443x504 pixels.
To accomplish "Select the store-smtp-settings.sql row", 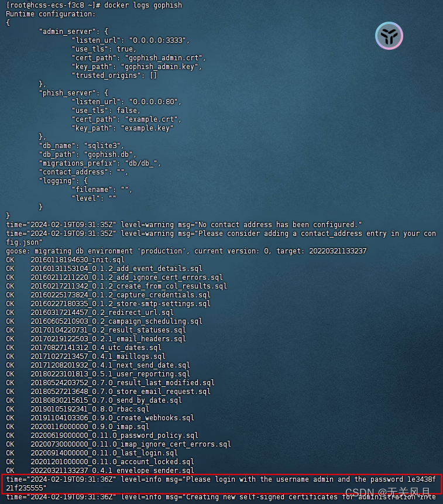I will point(108,303).
